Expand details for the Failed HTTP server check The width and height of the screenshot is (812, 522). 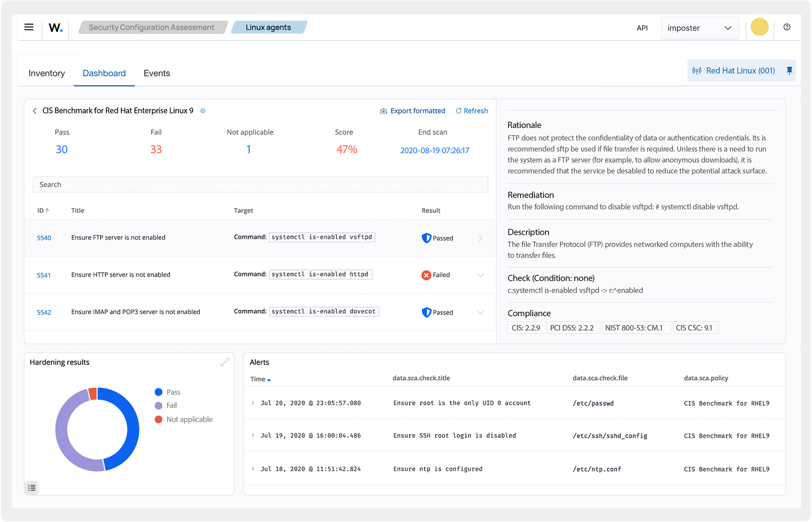click(481, 275)
